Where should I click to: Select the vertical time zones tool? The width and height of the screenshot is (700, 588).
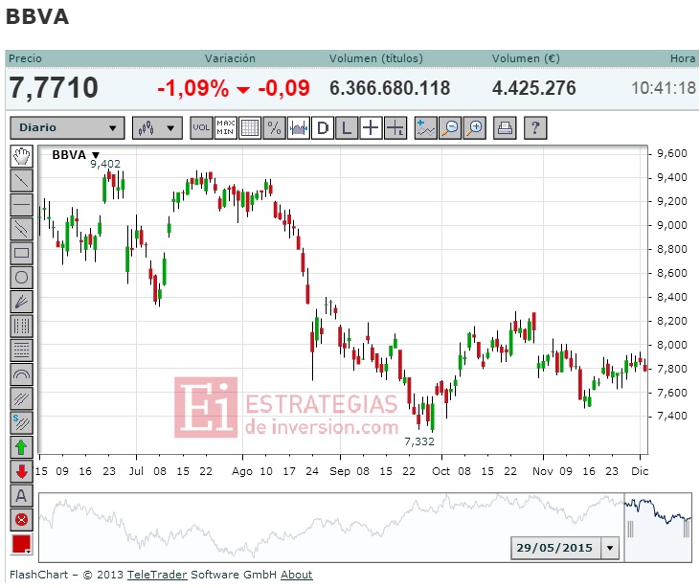click(21, 326)
